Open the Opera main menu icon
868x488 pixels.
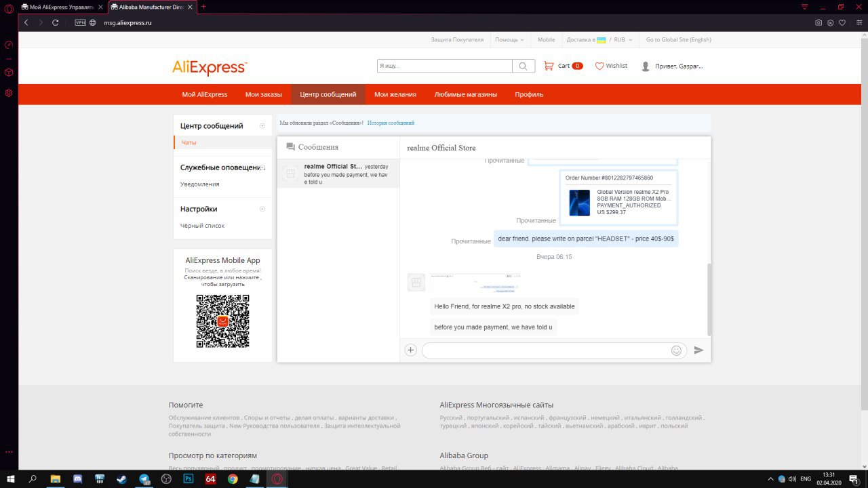click(9, 7)
